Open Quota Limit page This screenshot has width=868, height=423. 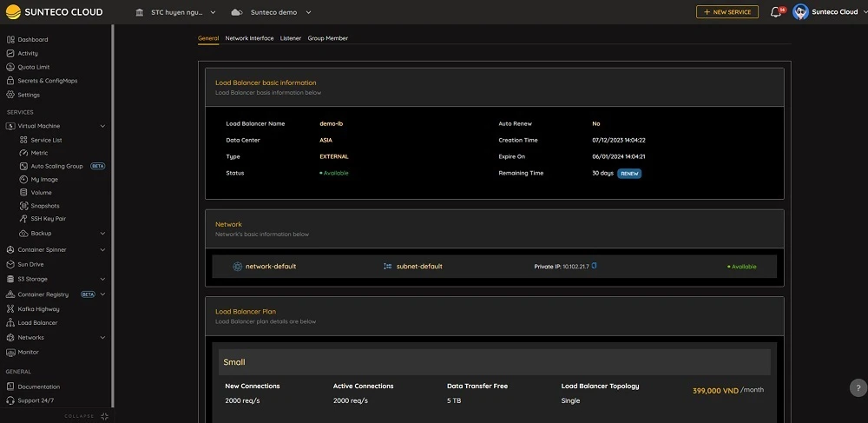click(34, 67)
